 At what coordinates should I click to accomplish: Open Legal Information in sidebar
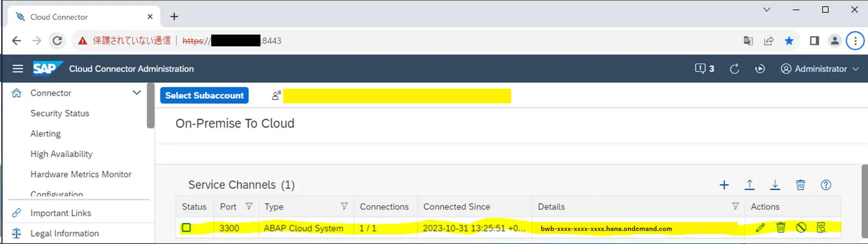pyautogui.click(x=65, y=233)
